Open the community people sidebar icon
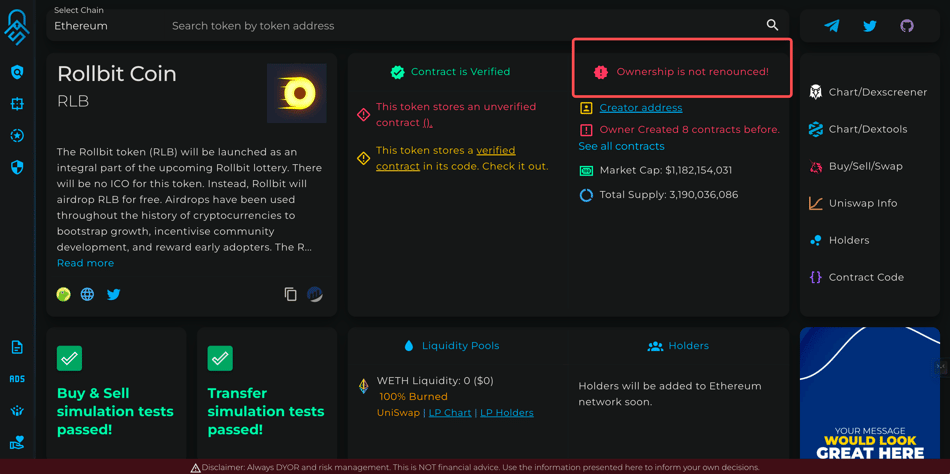 tap(18, 410)
